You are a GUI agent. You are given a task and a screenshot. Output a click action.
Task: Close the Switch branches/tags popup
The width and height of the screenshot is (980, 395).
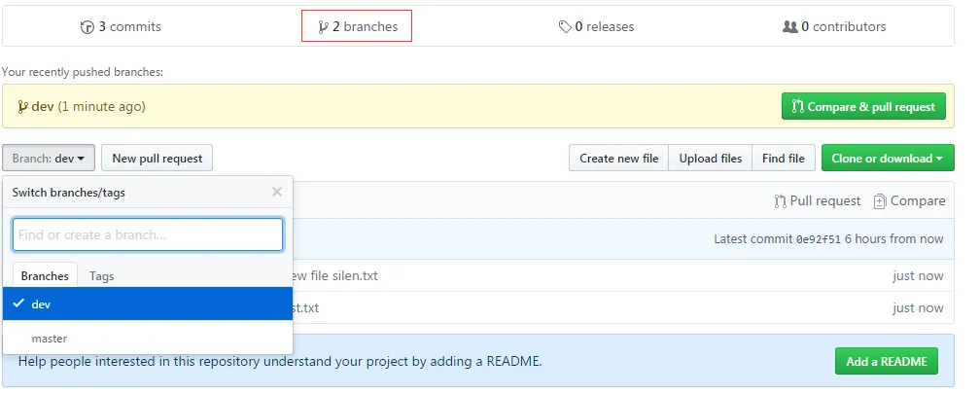click(x=277, y=193)
